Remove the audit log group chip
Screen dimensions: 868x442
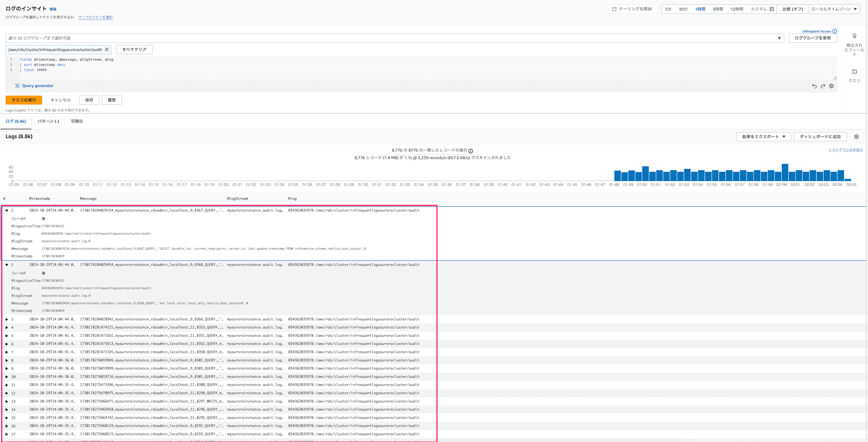click(107, 49)
